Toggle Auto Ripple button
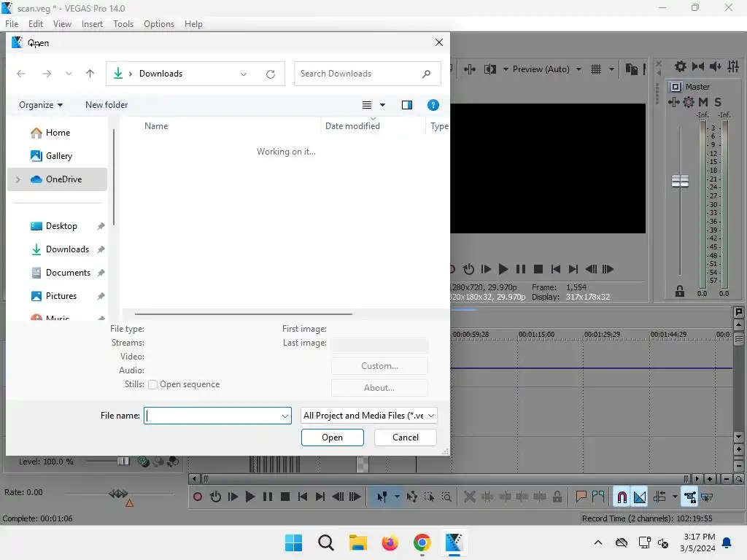 [x=659, y=497]
